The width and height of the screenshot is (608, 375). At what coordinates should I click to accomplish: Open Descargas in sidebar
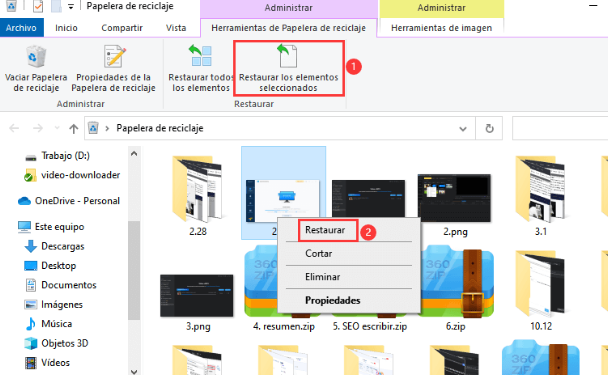click(x=54, y=246)
